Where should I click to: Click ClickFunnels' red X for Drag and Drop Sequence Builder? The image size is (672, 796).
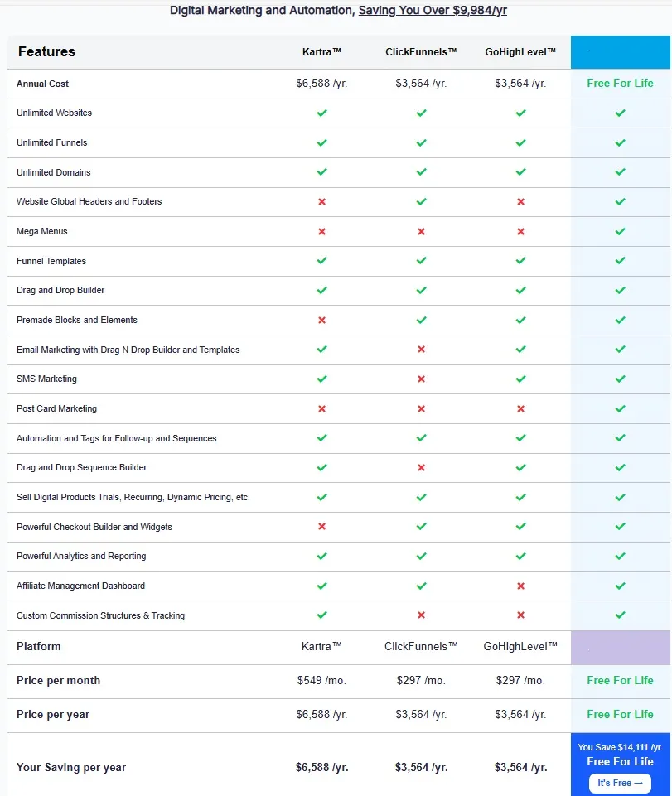click(421, 467)
